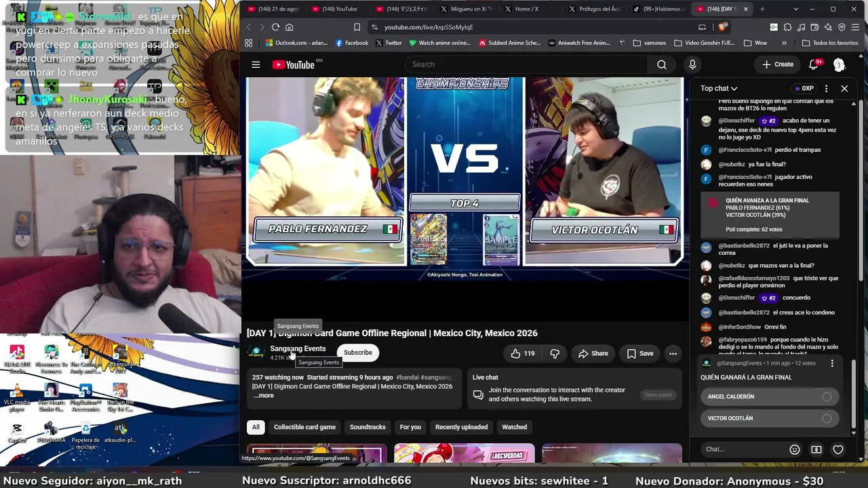Open more actions menu under the video
This screenshot has width=868, height=488.
point(673,353)
